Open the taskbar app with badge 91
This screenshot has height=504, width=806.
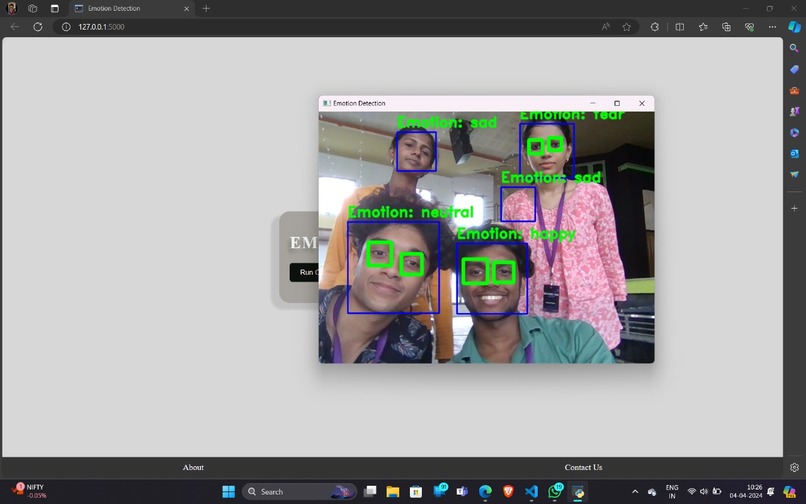click(440, 491)
